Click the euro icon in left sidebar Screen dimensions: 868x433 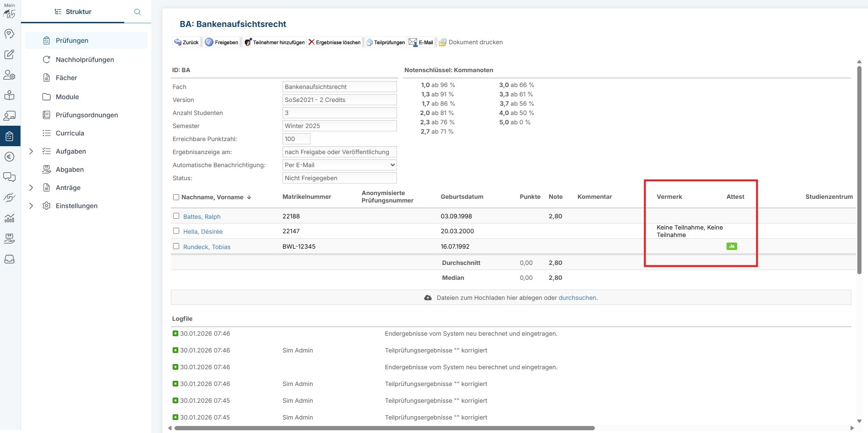pos(9,157)
